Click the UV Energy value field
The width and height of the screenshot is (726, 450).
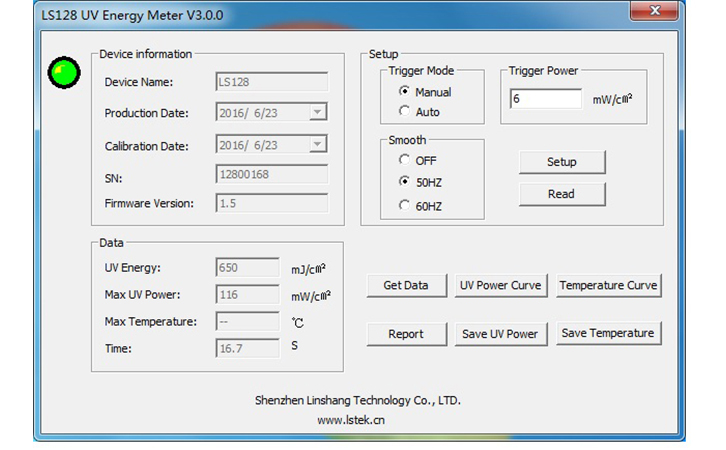(247, 268)
